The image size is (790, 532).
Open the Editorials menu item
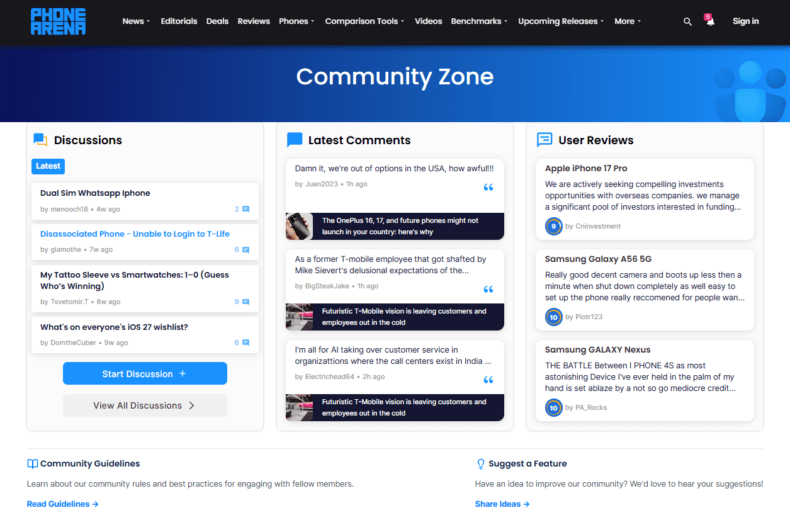pyautogui.click(x=179, y=21)
